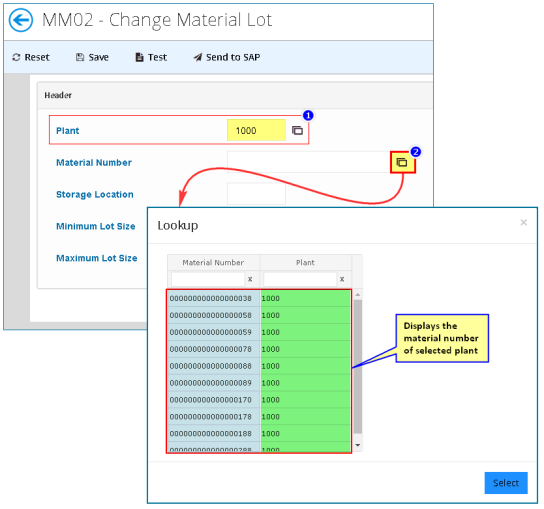Click the blue back arrow icon
The image size is (544, 509).
click(21, 20)
